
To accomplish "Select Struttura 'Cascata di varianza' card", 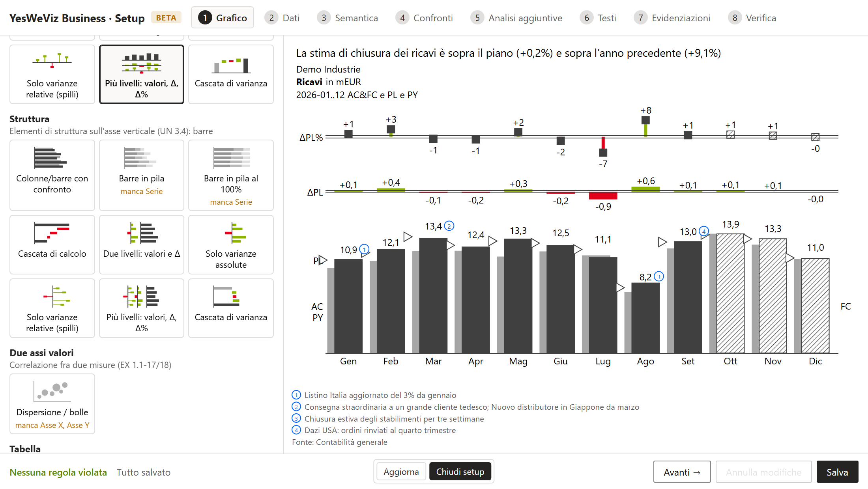I will (x=231, y=308).
